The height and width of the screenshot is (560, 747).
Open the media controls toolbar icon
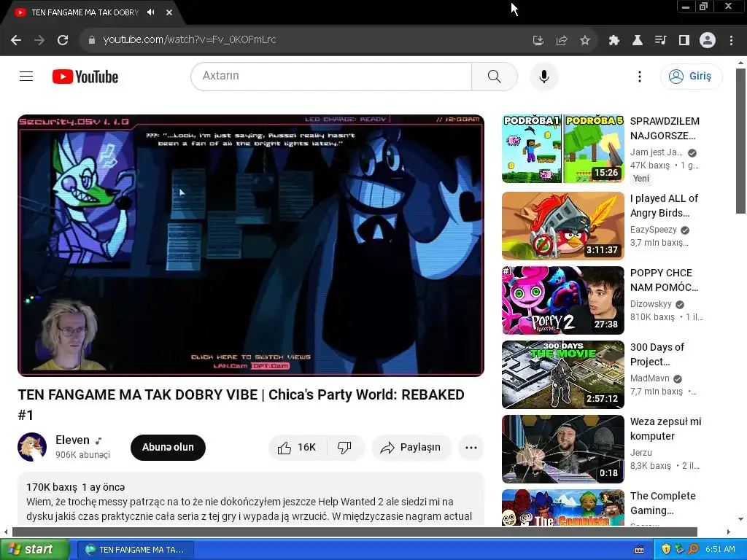tap(660, 41)
